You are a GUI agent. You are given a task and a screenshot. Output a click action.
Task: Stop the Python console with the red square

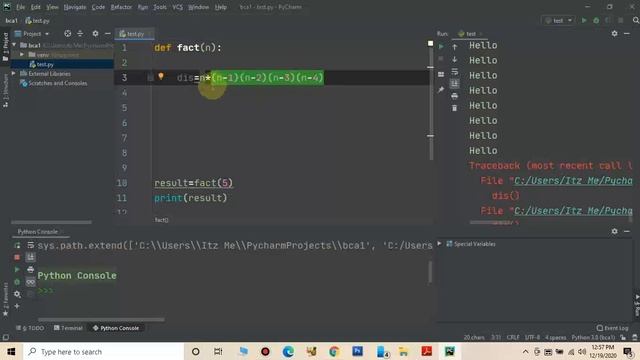17,257
